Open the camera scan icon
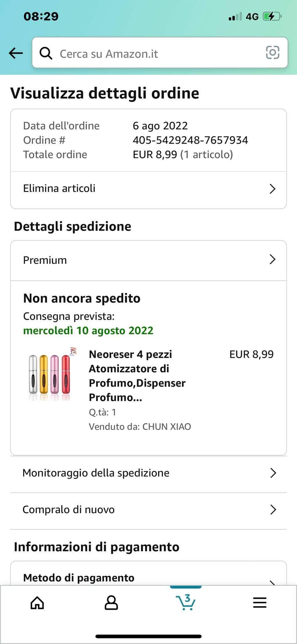This screenshot has height=644, width=297. pyautogui.click(x=273, y=53)
